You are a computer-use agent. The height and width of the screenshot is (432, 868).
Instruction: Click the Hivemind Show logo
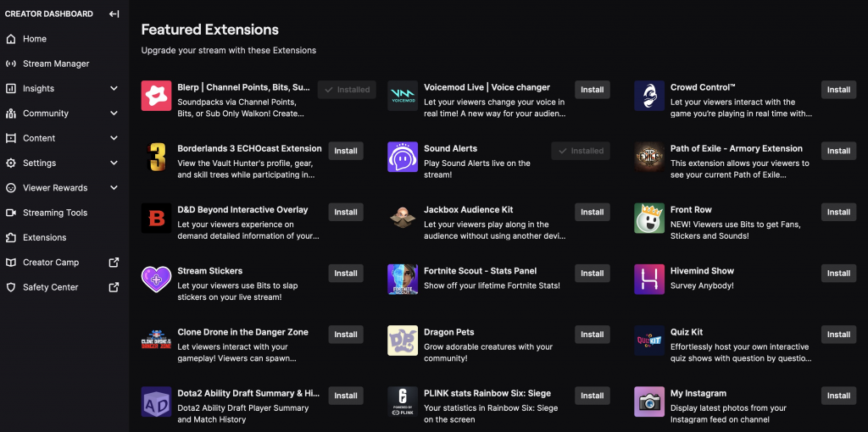pos(649,280)
